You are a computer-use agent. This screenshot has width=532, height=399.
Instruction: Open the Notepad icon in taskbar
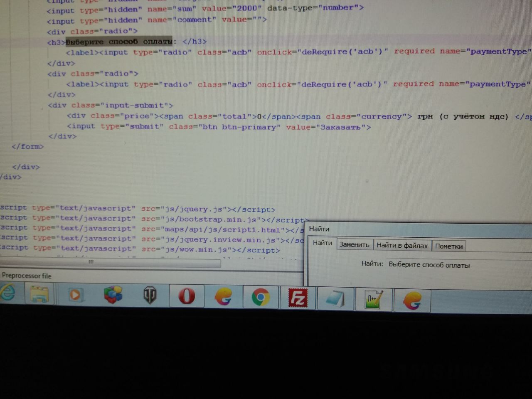tap(335, 299)
